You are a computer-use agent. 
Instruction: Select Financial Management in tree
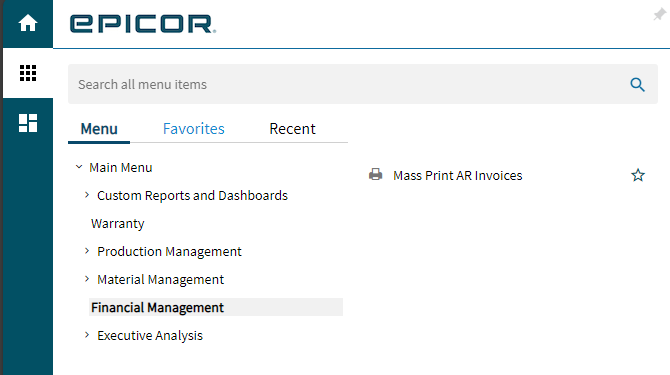point(216,307)
